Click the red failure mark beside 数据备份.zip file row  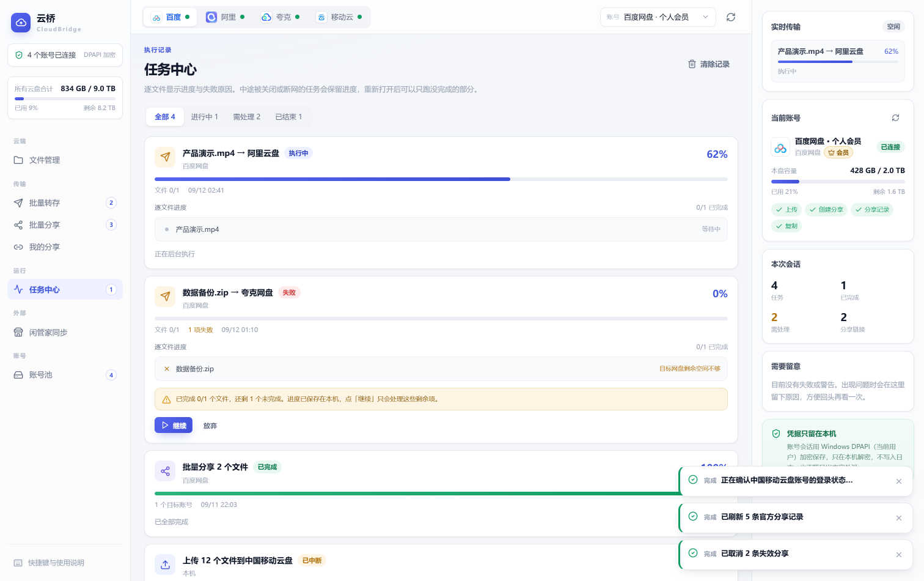[x=167, y=369]
